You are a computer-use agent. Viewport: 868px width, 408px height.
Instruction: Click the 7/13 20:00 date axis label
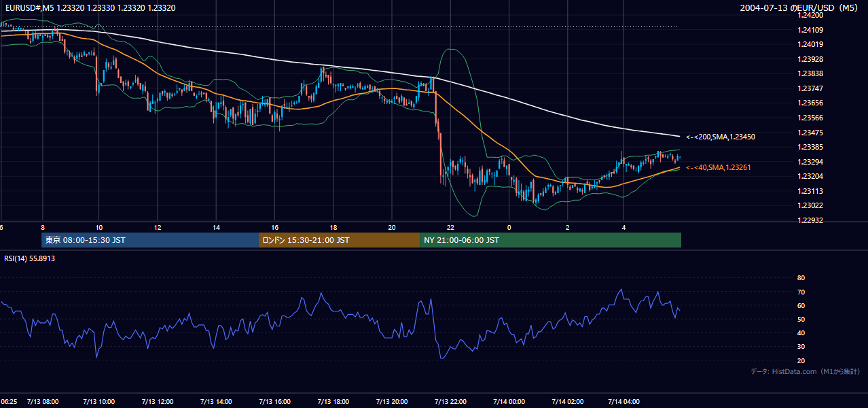tap(391, 401)
